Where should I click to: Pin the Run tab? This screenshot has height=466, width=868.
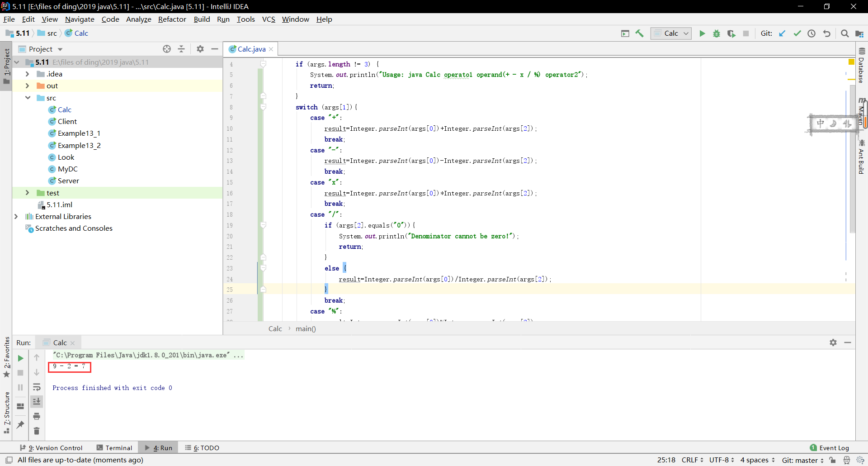coord(20,424)
